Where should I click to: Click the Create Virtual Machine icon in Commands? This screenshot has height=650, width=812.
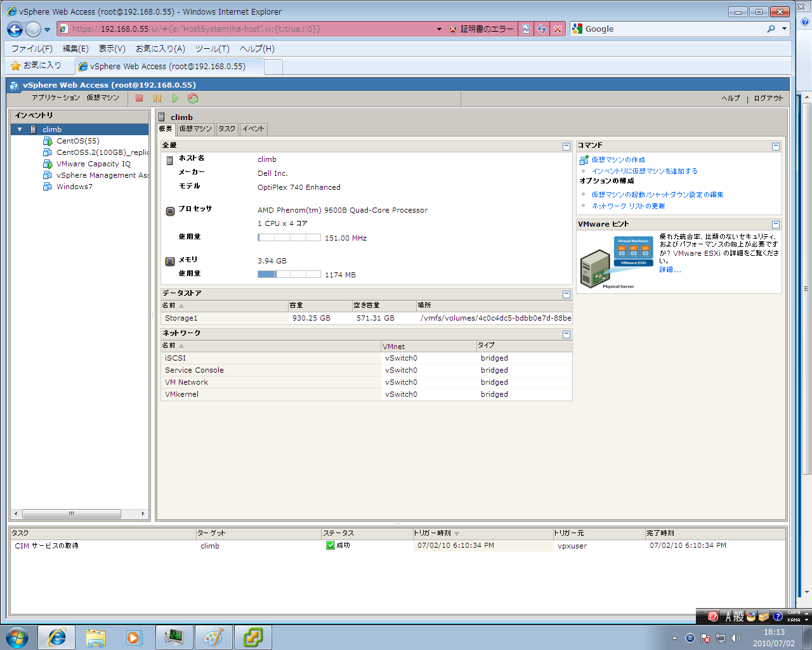[584, 159]
